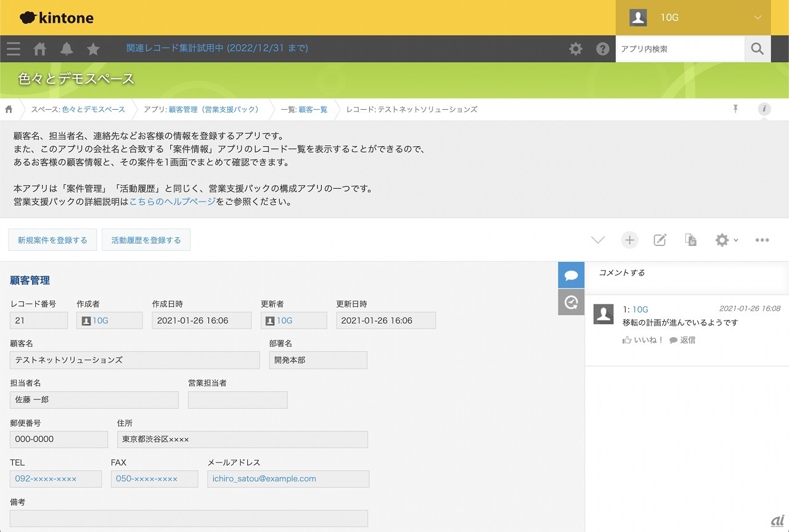789x532 pixels.
Task: Pin the space using the pushpin icon
Action: 735,109
